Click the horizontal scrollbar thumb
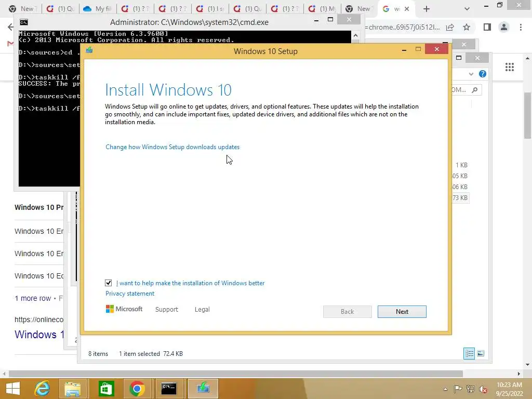 236,374
